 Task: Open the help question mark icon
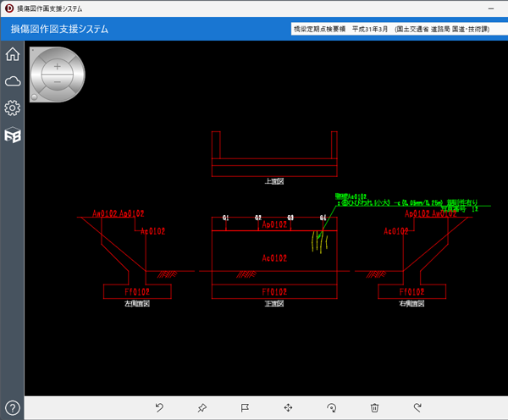pos(13,408)
